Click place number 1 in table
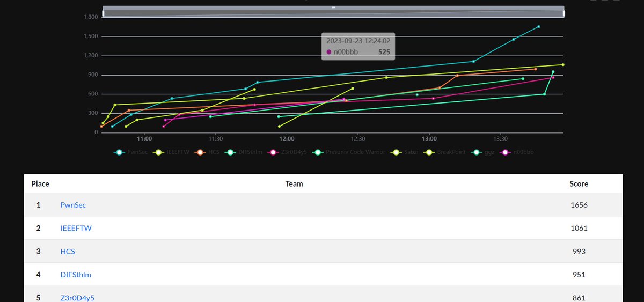Viewport: 644px width, 302px height. click(x=39, y=205)
